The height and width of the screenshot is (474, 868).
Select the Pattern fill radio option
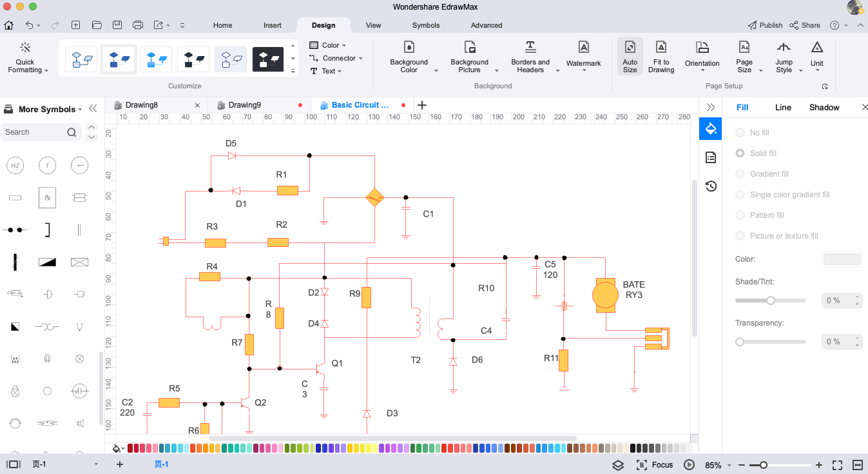[x=740, y=215]
